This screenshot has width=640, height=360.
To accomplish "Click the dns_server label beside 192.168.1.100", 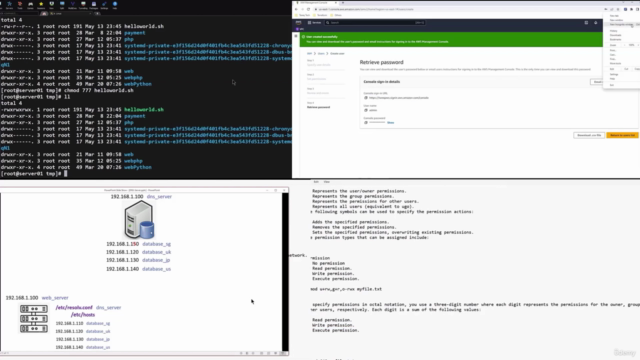I will [159, 197].
